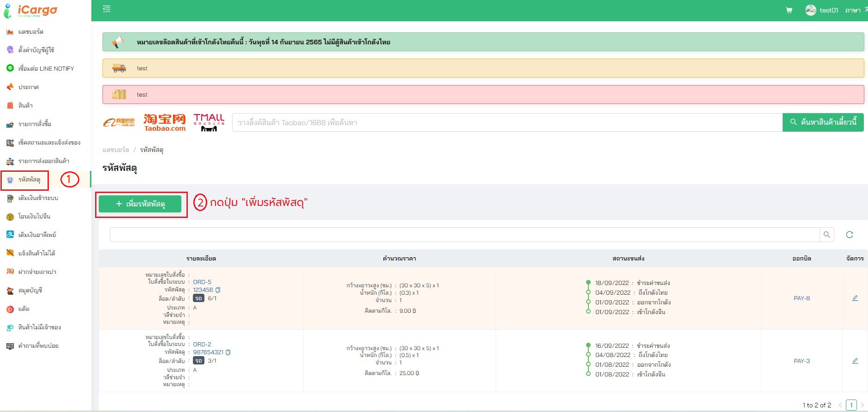The height and width of the screenshot is (412, 868).
Task: Open bill PAY-8
Action: (x=802, y=298)
